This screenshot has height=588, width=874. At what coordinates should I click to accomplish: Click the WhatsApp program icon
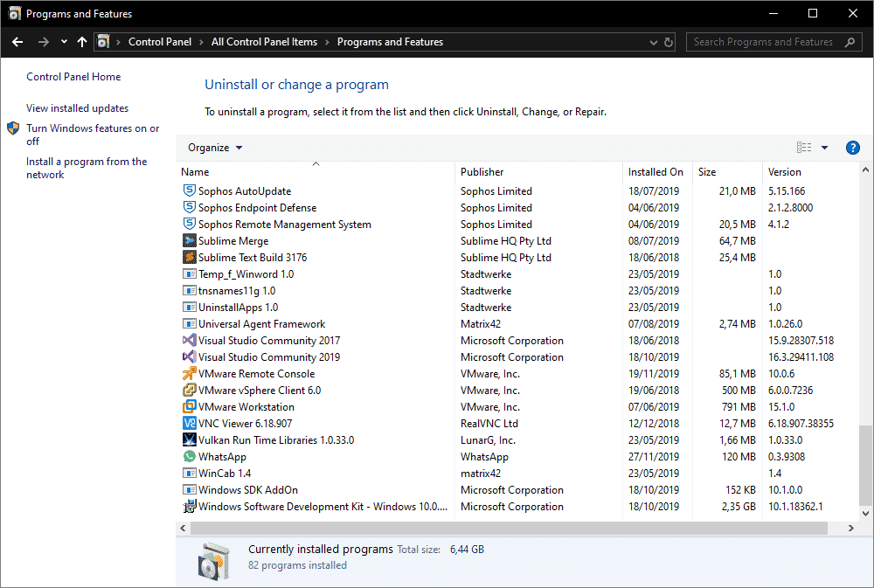tap(190, 456)
